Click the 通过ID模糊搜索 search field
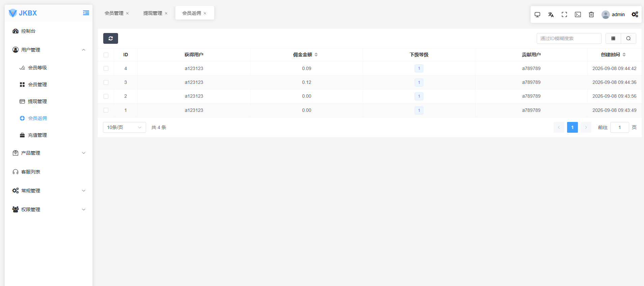 click(569, 38)
